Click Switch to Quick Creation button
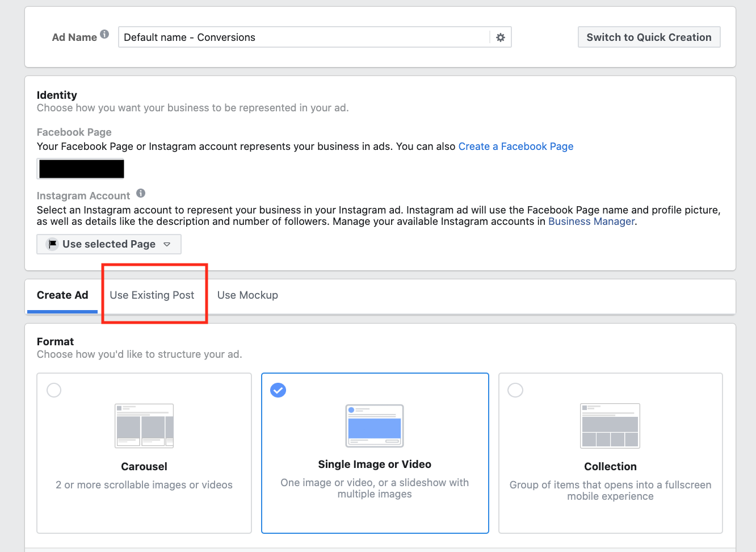 (x=649, y=37)
